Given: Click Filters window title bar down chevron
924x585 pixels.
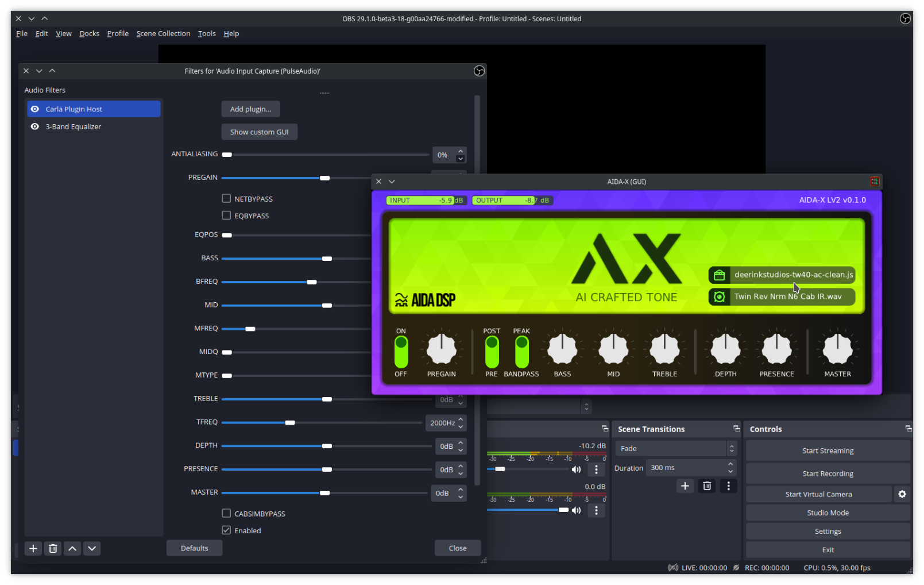Looking at the screenshot, I should point(39,71).
